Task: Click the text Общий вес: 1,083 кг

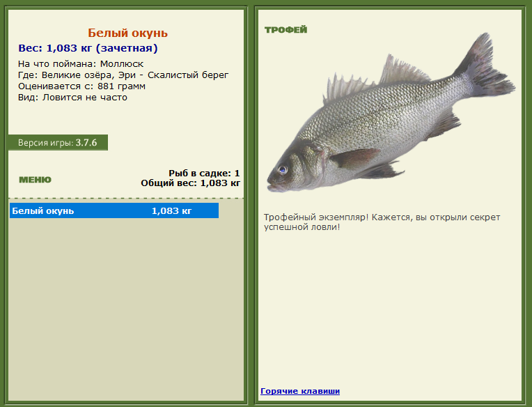Action: pos(190,183)
